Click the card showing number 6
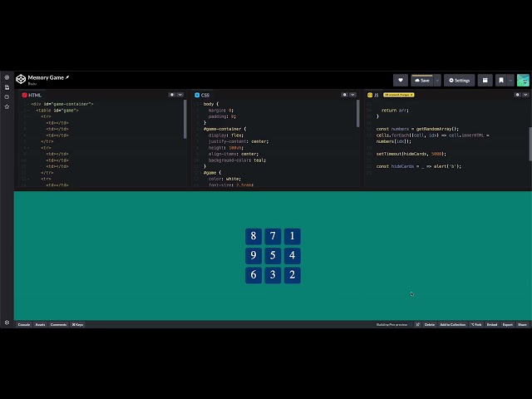The height and width of the screenshot is (399, 532). pos(254,275)
